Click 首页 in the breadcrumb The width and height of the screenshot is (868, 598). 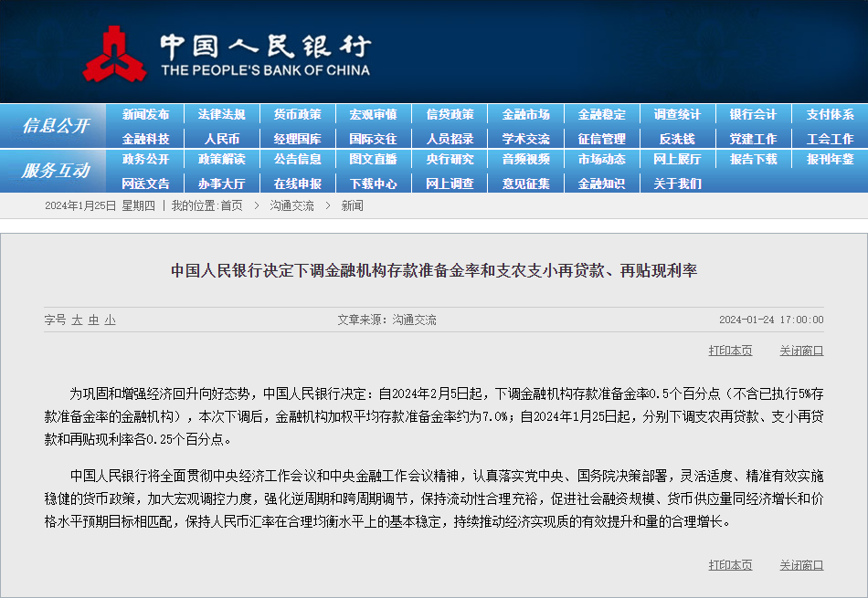point(231,206)
